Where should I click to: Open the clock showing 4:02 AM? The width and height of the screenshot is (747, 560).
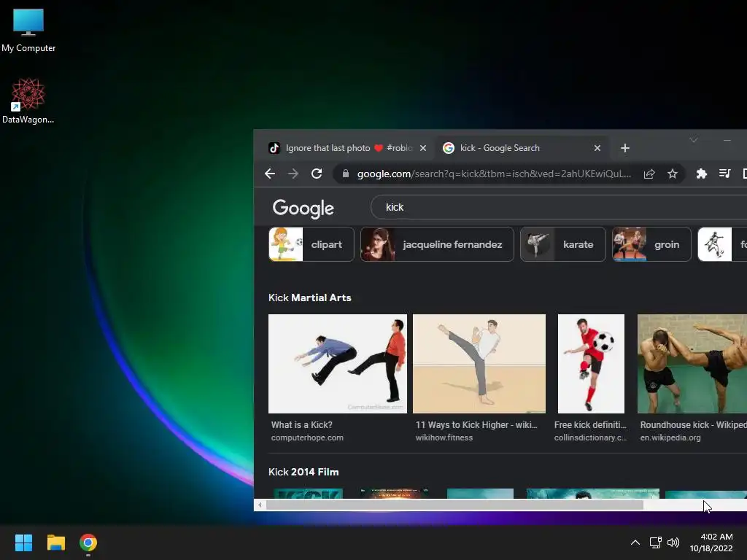[x=711, y=542]
